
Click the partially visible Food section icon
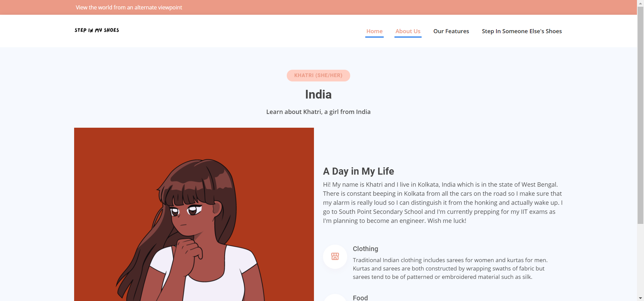pos(335,298)
